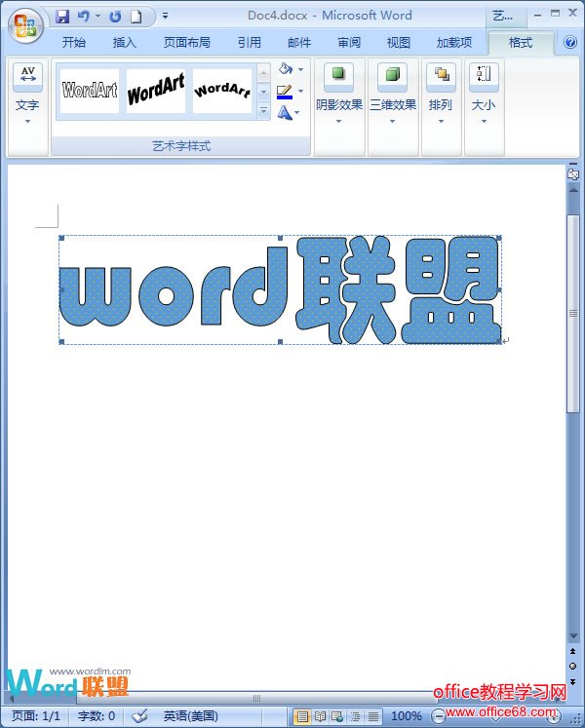Switch to Print Layout view
Screen dimensions: 585x728
tap(302, 716)
